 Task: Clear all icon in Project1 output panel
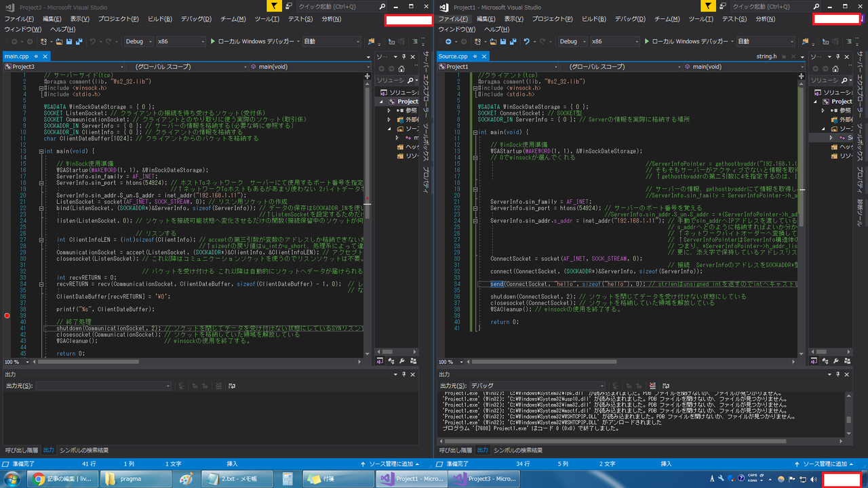[652, 385]
